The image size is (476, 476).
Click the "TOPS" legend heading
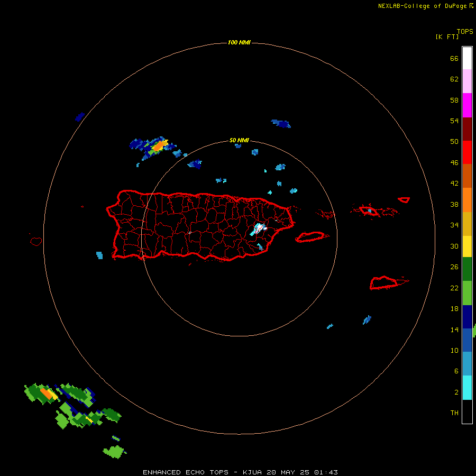pos(465,31)
